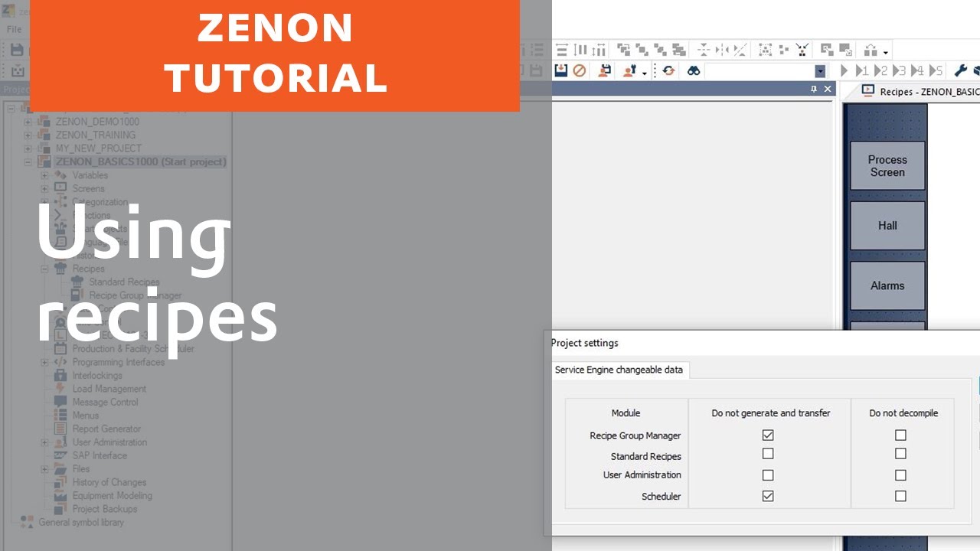Screen dimensions: 980x551
Task: Close the docked panel with X icon
Action: pos(828,90)
